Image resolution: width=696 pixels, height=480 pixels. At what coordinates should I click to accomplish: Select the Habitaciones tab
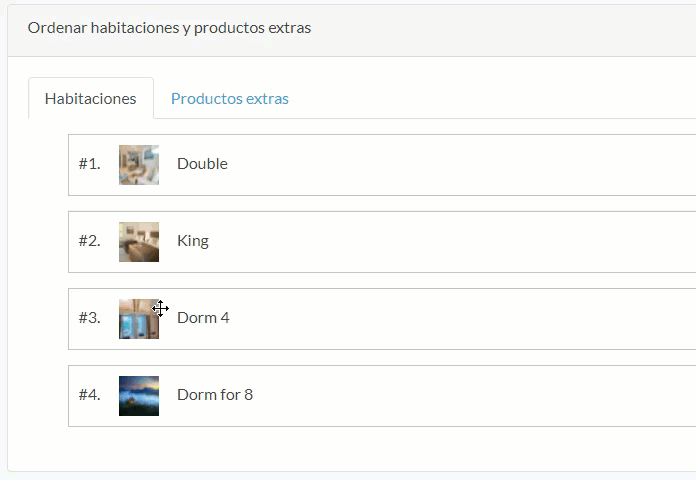click(91, 99)
